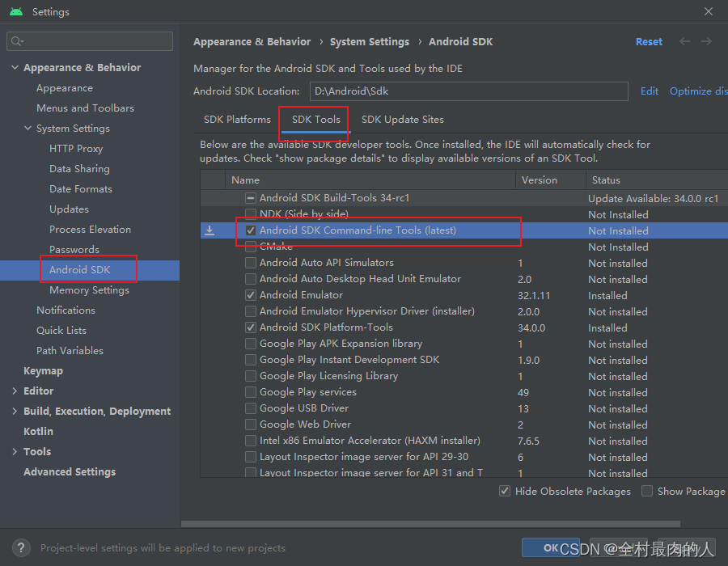Screen dimensions: 728x566
Task: Sort by the Name column header
Action: coord(370,180)
